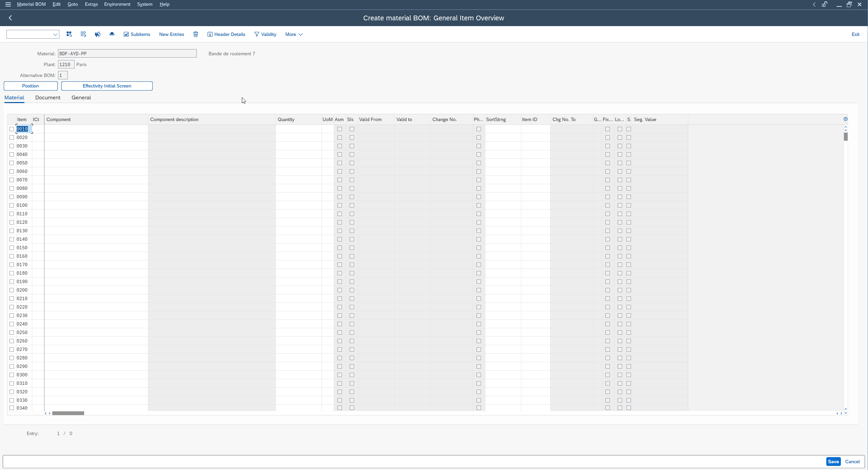Select the Material tab
868x470 pixels.
14,98
